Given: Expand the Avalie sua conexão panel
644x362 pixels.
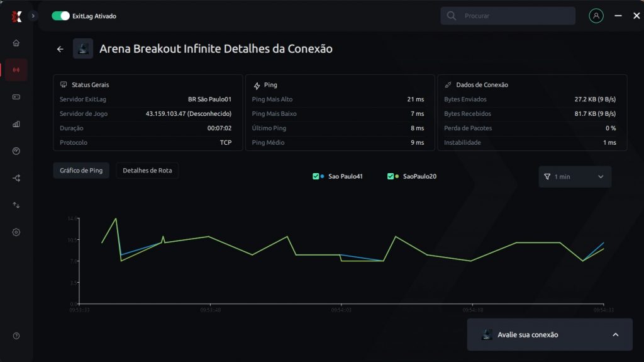Looking at the screenshot, I should (x=615, y=334).
